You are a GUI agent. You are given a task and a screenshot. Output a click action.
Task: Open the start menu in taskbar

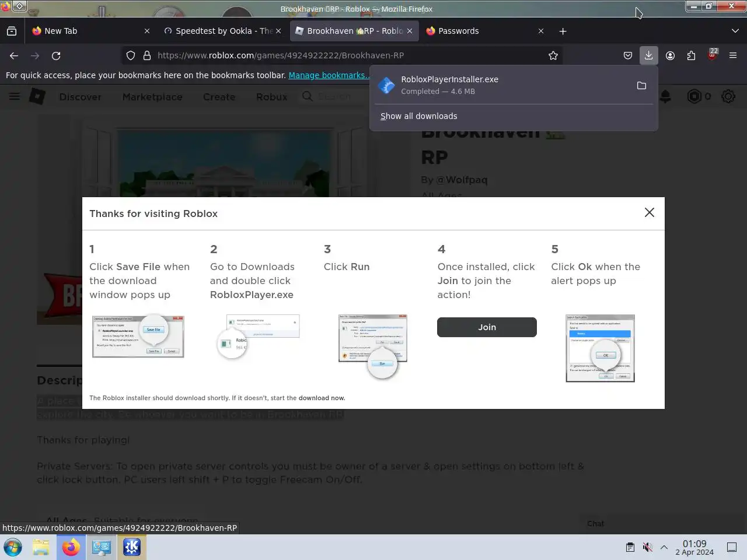coord(13,547)
